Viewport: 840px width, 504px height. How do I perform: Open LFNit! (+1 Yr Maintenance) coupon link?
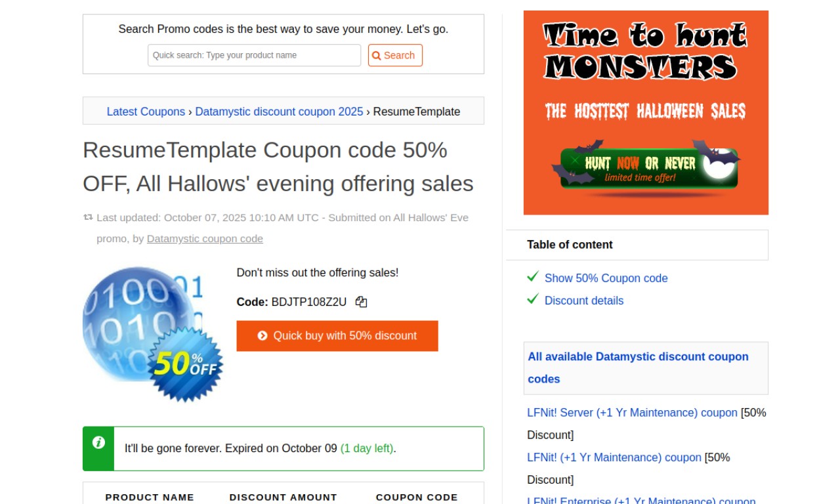point(614,457)
